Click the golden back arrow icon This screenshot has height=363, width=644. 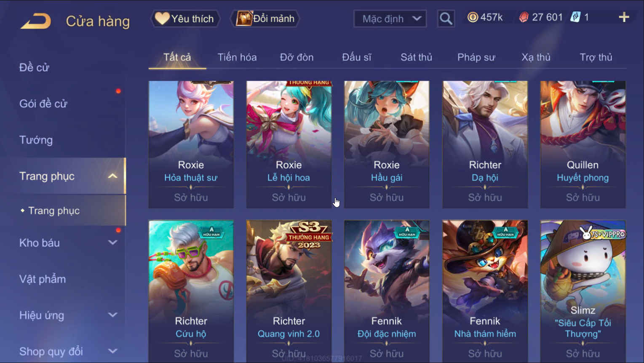[36, 21]
